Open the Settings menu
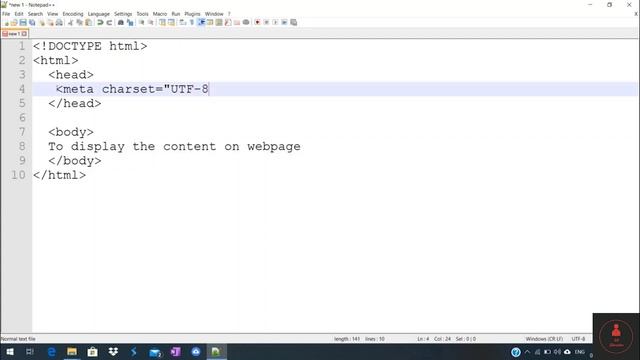640x360 pixels. coord(123,14)
